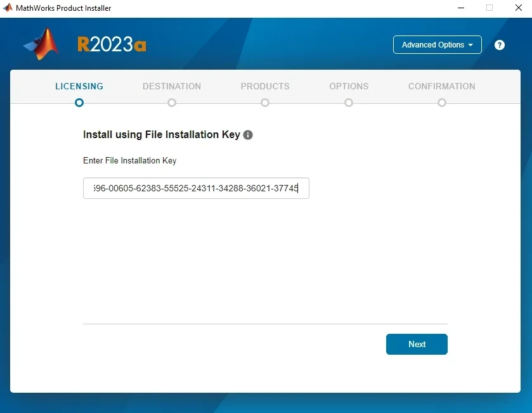Click the Confirmation step circle marker
532x413 pixels.
(441, 103)
